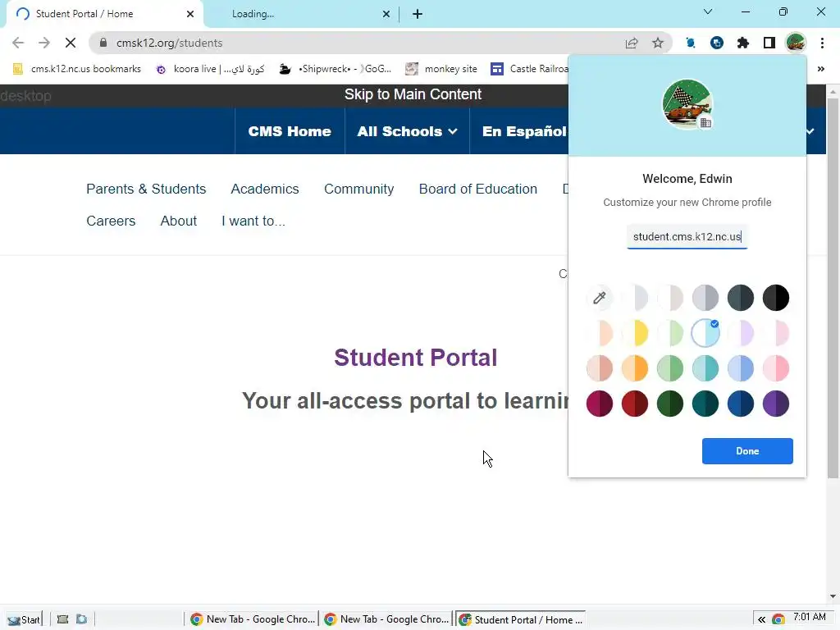Image resolution: width=840 pixels, height=630 pixels.
Task: Edit the profile name field
Action: click(x=687, y=237)
